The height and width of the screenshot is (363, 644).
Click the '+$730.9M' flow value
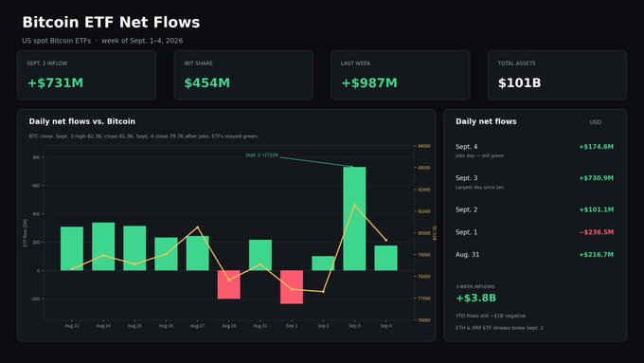pos(597,178)
